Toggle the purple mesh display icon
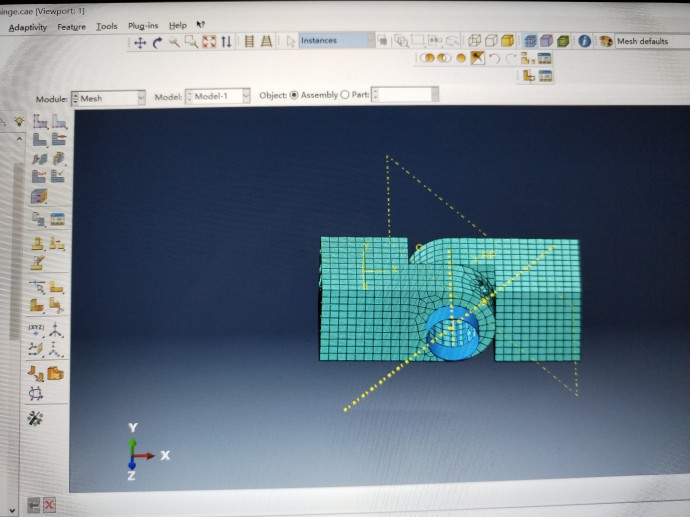Image resolution: width=690 pixels, height=517 pixels. (x=547, y=41)
